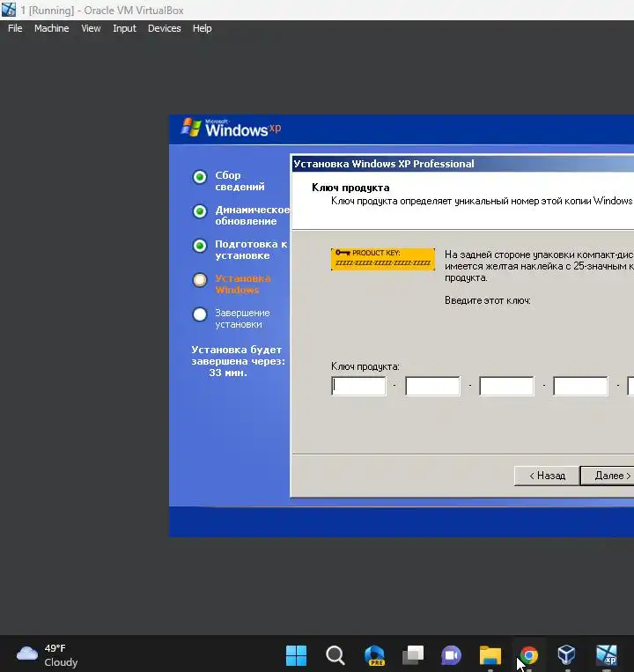
Task: Open the File menu in VirtualBox
Action: (x=15, y=28)
